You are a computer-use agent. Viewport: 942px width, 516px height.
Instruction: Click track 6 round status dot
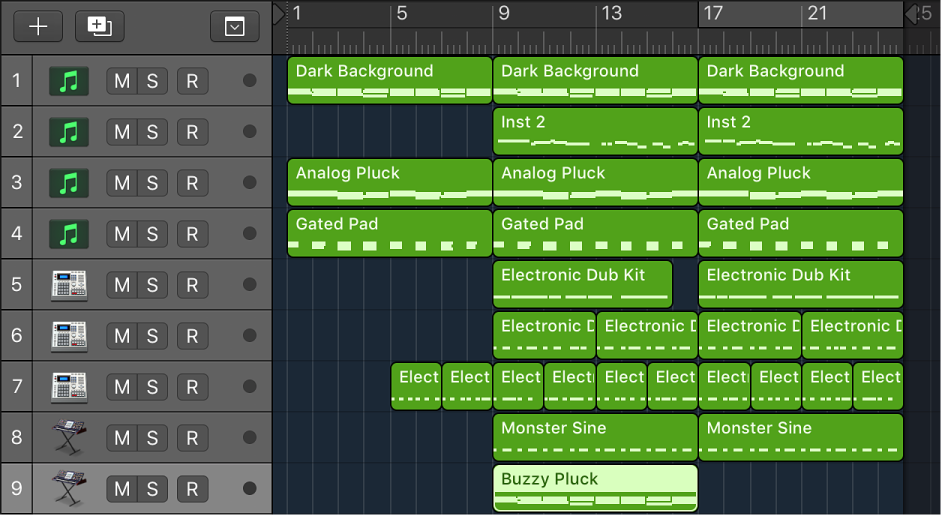coord(249,336)
